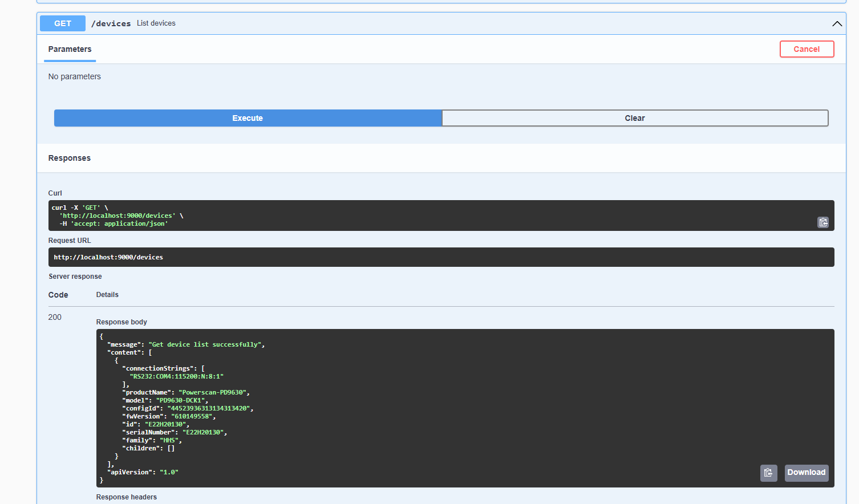
Task: Click the apiVersion value 1.0
Action: click(x=169, y=472)
